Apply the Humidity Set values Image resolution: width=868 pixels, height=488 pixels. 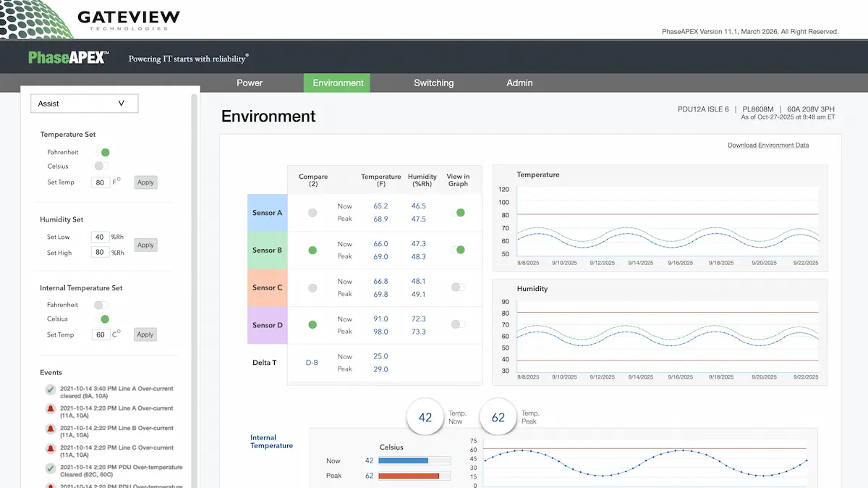145,245
